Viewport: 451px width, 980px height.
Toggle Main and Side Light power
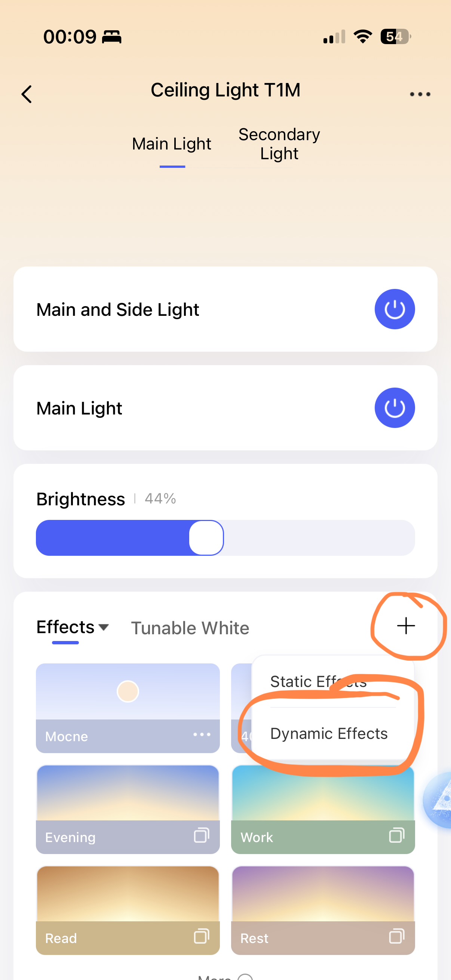[394, 309]
